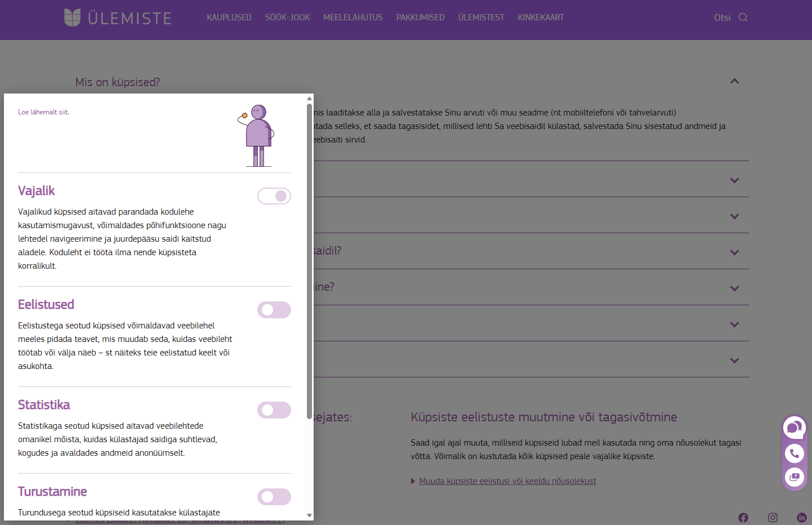This screenshot has height=525, width=812.
Task: Turn on the Statistika cookies toggle
Action: (x=274, y=410)
